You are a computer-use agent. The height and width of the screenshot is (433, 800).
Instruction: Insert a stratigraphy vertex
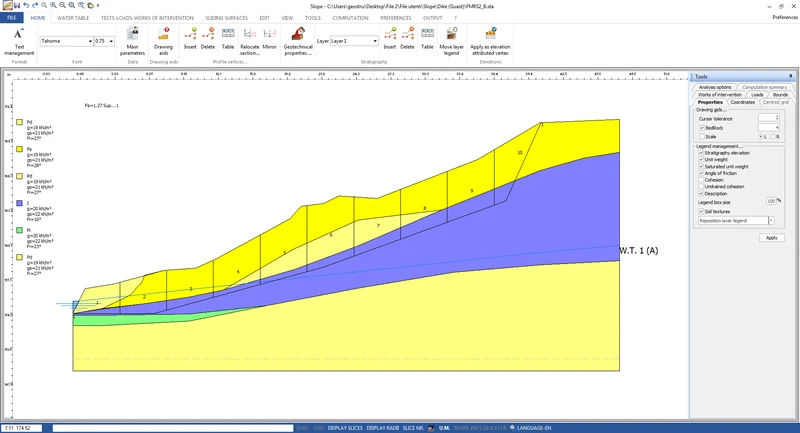(390, 39)
